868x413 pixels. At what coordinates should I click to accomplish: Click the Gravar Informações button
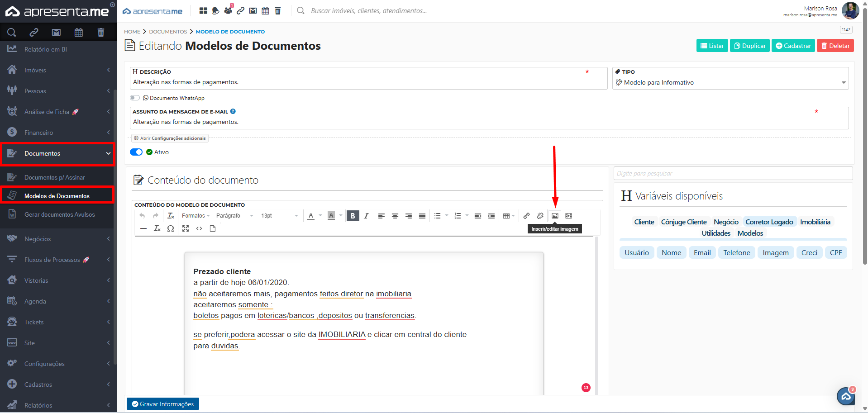[x=163, y=404]
